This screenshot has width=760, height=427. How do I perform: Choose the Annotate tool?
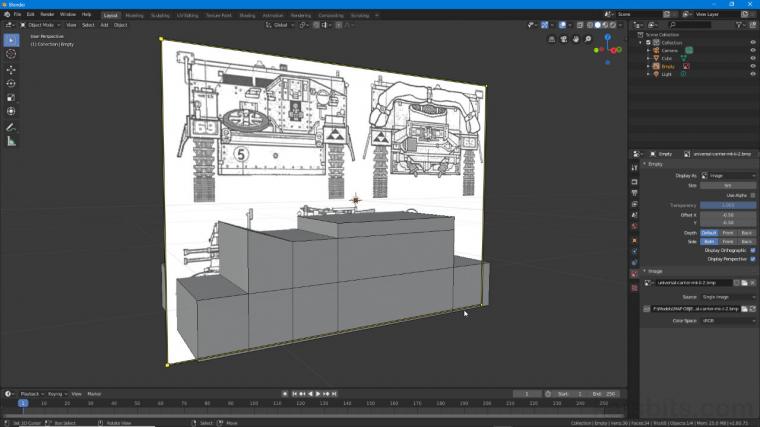pyautogui.click(x=11, y=127)
